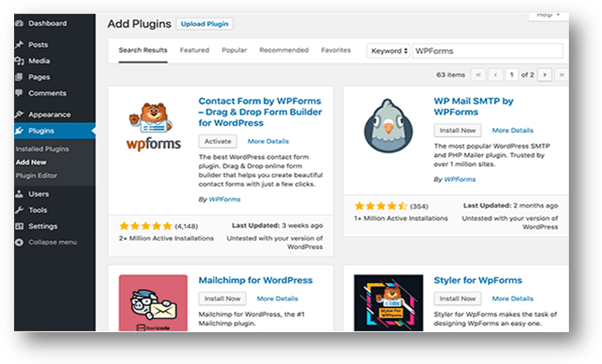
Task: Click the five-star rating of Contact Form
Action: pyautogui.click(x=145, y=226)
